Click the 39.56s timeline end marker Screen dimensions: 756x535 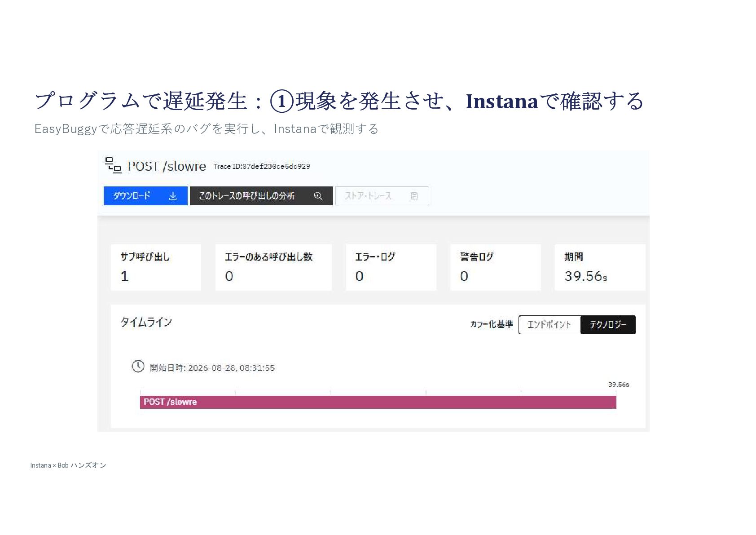point(619,385)
